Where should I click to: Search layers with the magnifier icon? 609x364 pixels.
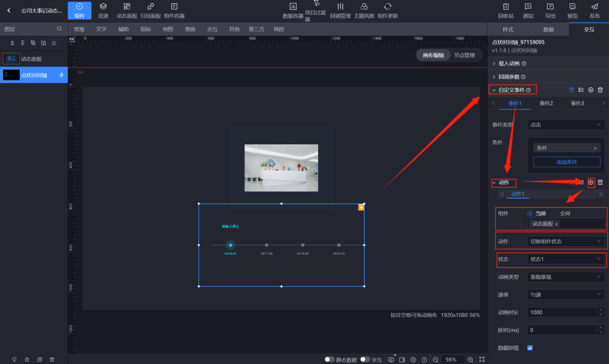(x=59, y=29)
